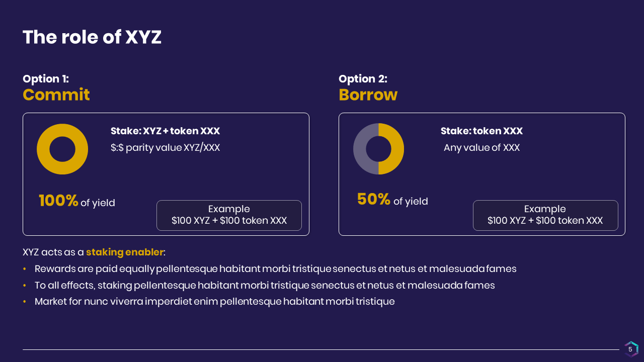Select the 100% of yield label
This screenshot has width=644, height=362.
click(x=77, y=201)
